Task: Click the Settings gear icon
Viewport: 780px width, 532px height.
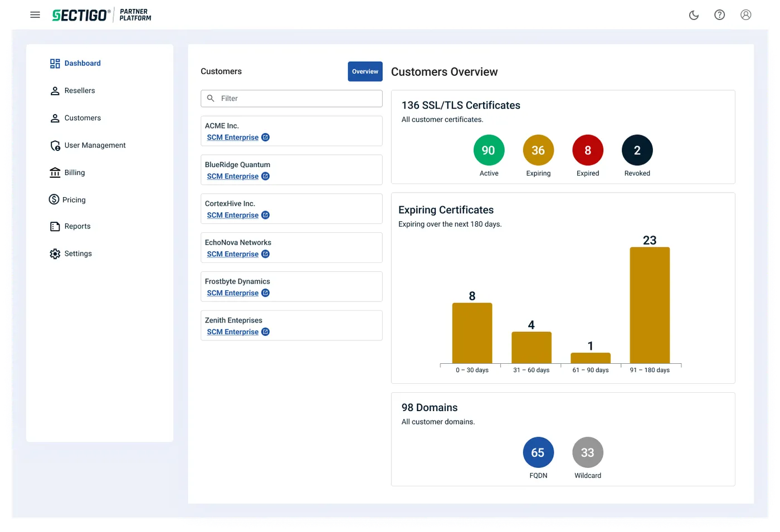Action: click(55, 254)
